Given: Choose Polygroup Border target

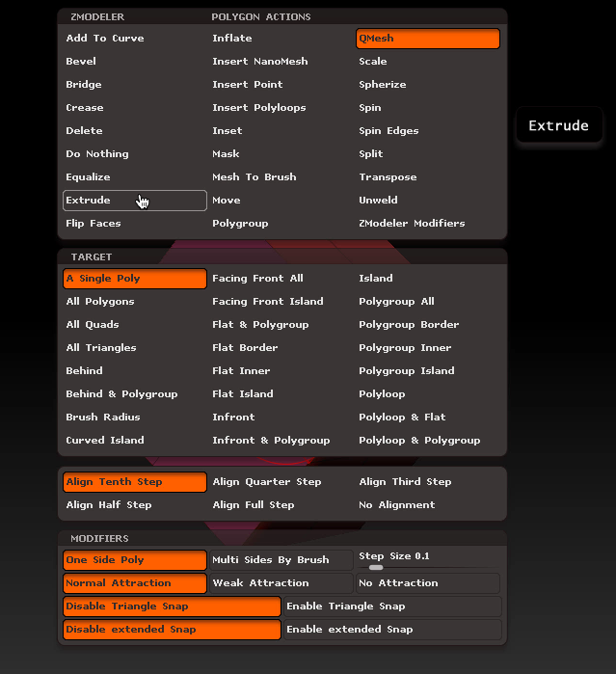Looking at the screenshot, I should [x=428, y=325].
